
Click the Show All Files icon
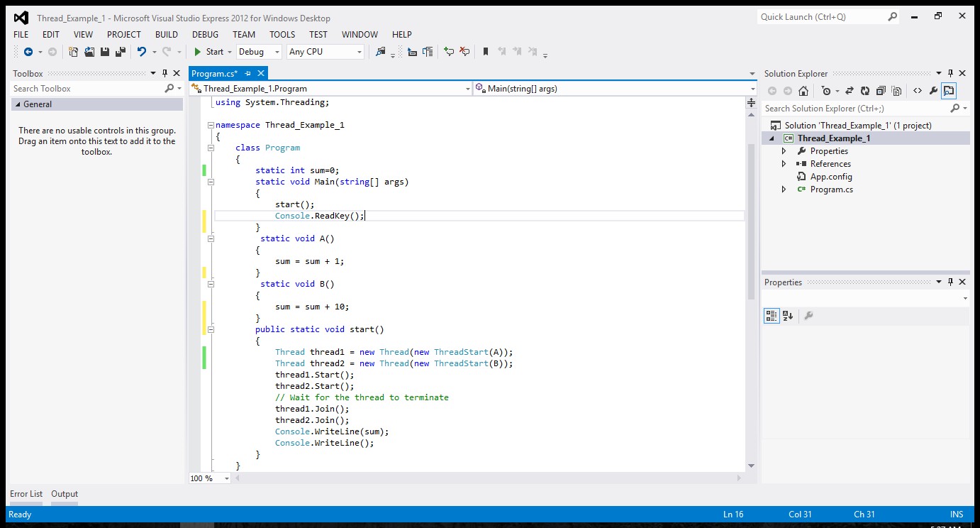tap(896, 91)
